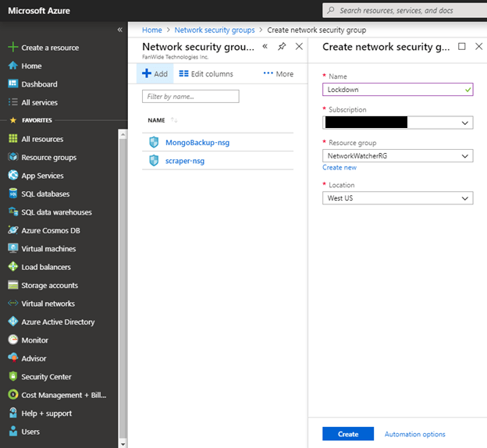
Task: Open the Subscription dropdown
Action: 397,123
